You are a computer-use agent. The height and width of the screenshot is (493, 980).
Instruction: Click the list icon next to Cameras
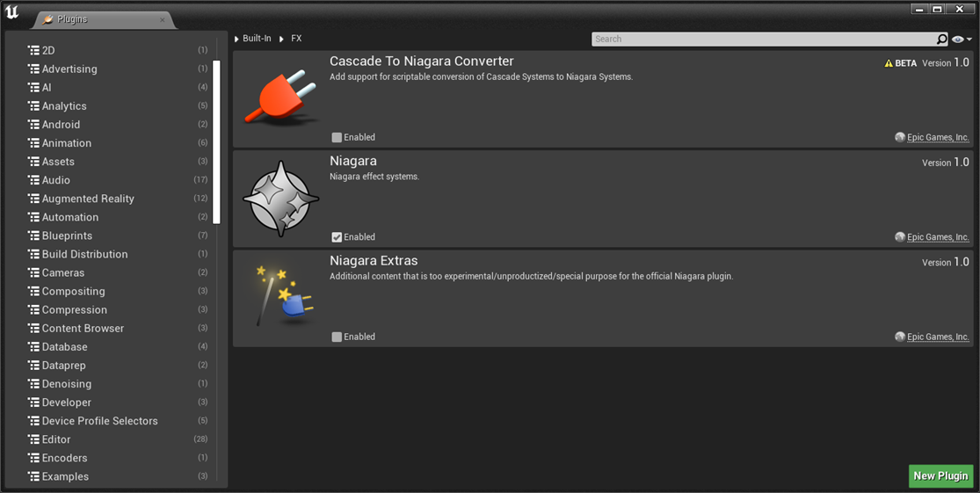pyautogui.click(x=33, y=272)
